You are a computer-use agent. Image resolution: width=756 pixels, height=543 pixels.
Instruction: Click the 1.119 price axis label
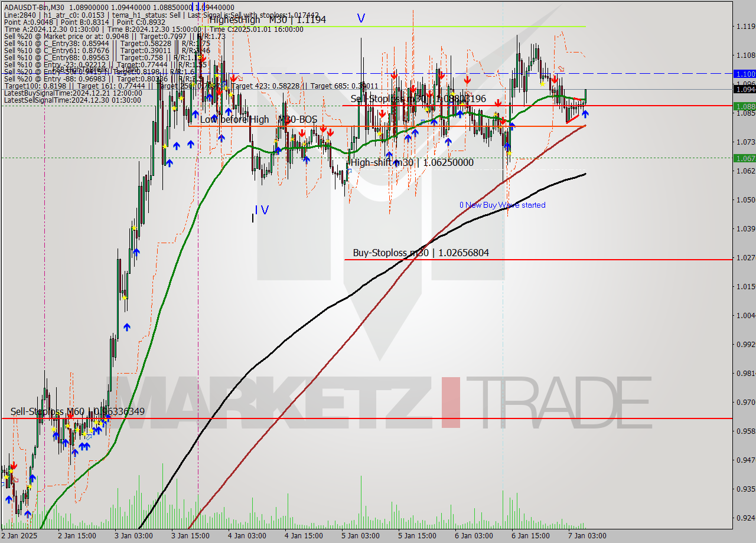point(745,27)
